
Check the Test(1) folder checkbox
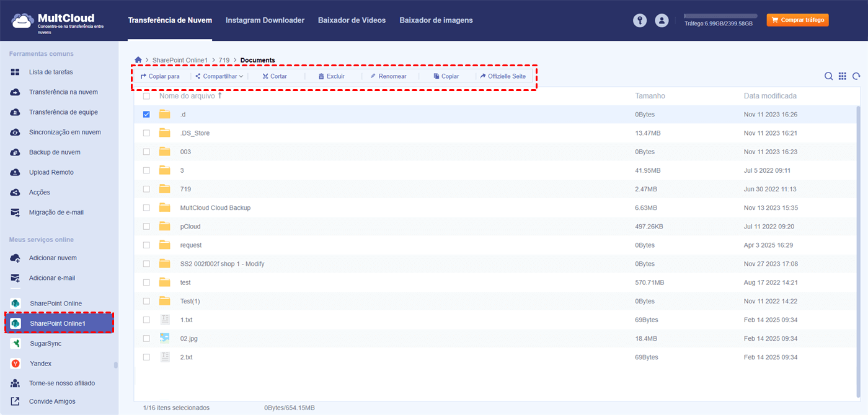pos(146,301)
